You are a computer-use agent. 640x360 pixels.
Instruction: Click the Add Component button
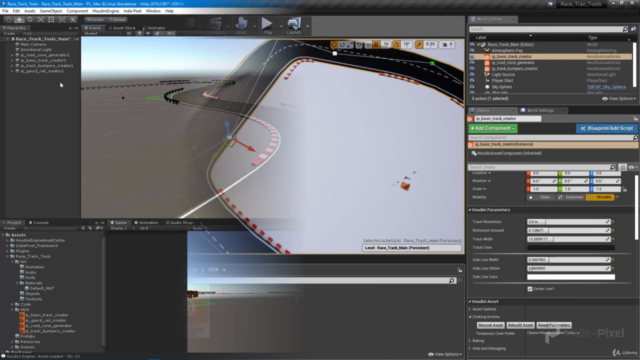click(493, 129)
